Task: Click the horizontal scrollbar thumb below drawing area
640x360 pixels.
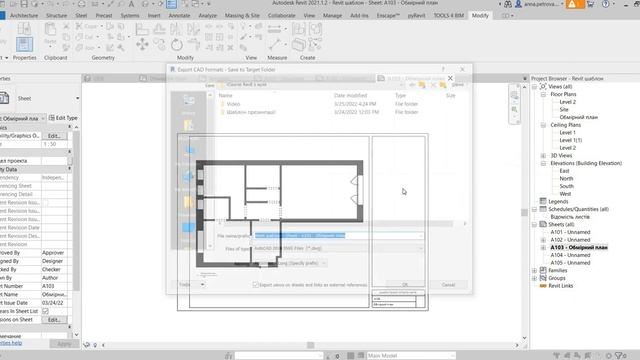Action: pos(311,345)
